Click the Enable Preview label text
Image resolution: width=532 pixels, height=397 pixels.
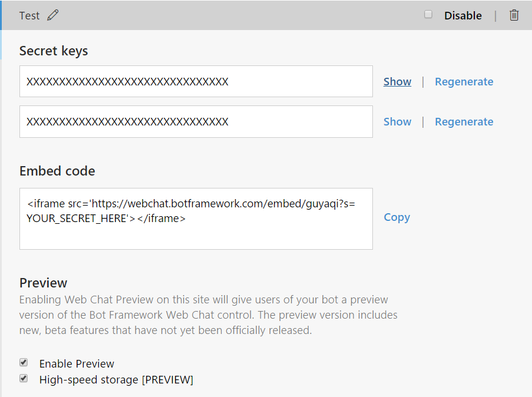77,363
